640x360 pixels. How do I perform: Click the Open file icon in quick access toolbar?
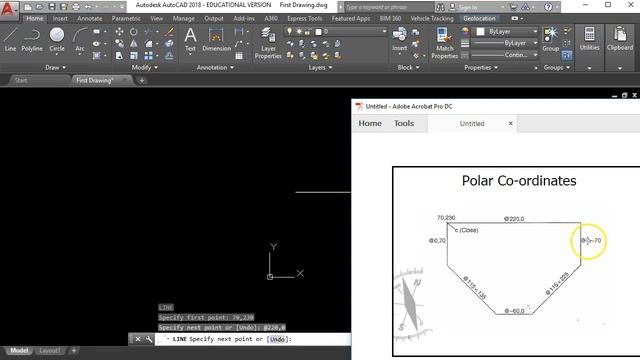[x=40, y=7]
